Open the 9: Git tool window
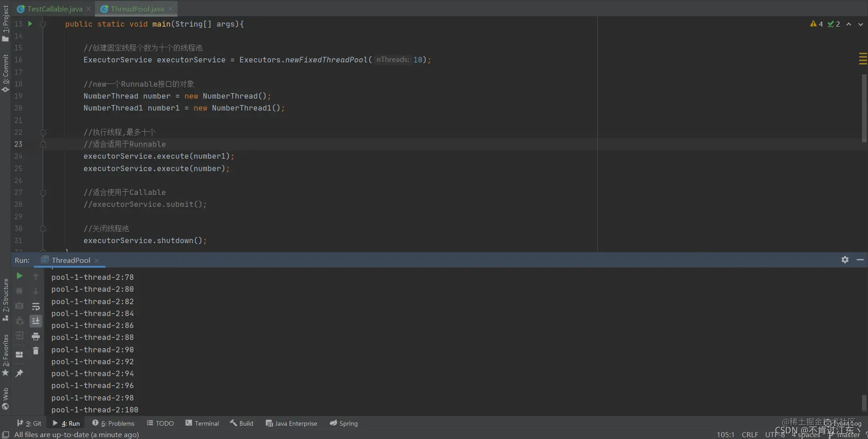868x439 pixels. point(29,423)
